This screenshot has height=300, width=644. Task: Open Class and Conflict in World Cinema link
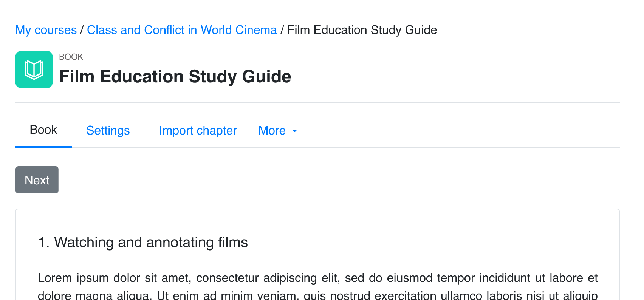tap(182, 30)
